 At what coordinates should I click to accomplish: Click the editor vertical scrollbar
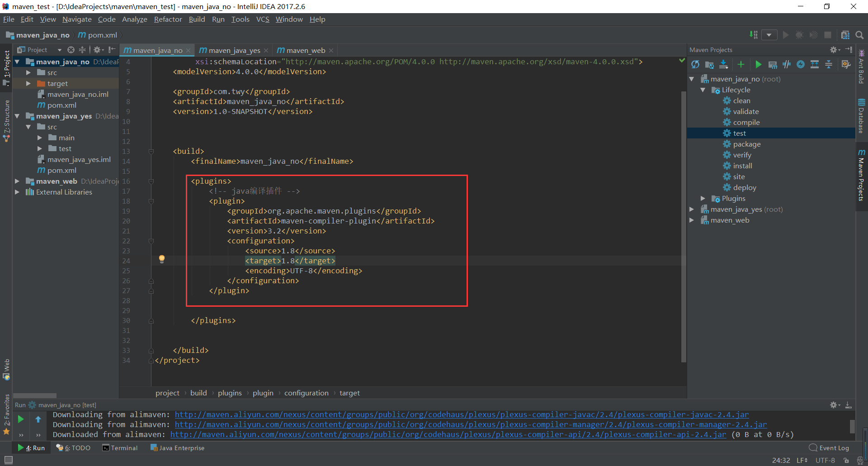click(684, 226)
